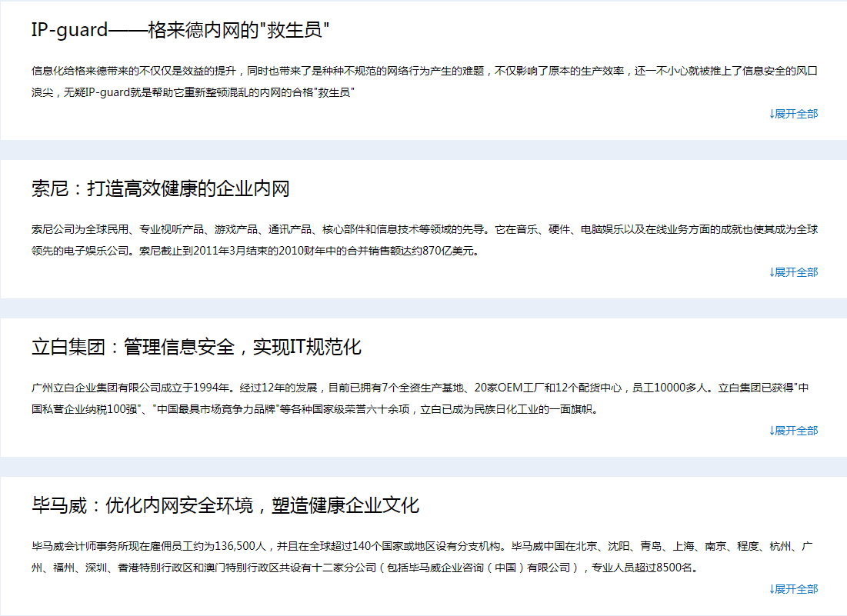
Task: Click the 毕马威会计师事务所 description paragraph
Action: coord(423,547)
